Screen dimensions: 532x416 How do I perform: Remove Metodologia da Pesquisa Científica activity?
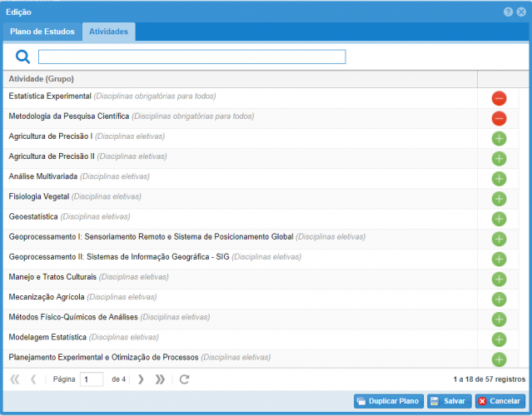tap(499, 118)
